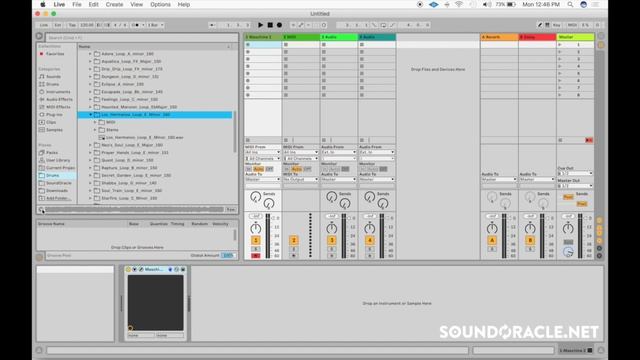Open the Help menu
Image resolution: width=640 pixels, height=360 pixels.
[x=184, y=4]
